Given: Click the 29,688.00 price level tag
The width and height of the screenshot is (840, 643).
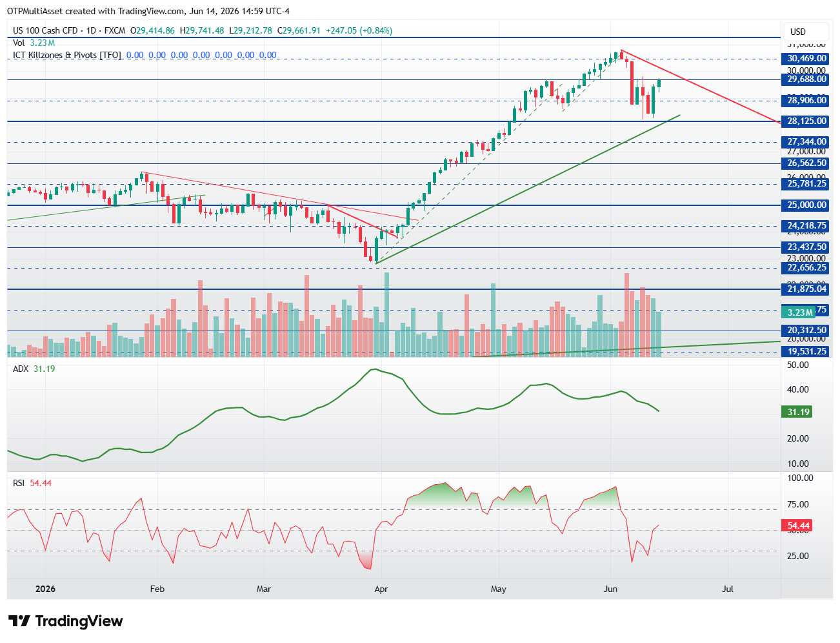Looking at the screenshot, I should tap(806, 79).
